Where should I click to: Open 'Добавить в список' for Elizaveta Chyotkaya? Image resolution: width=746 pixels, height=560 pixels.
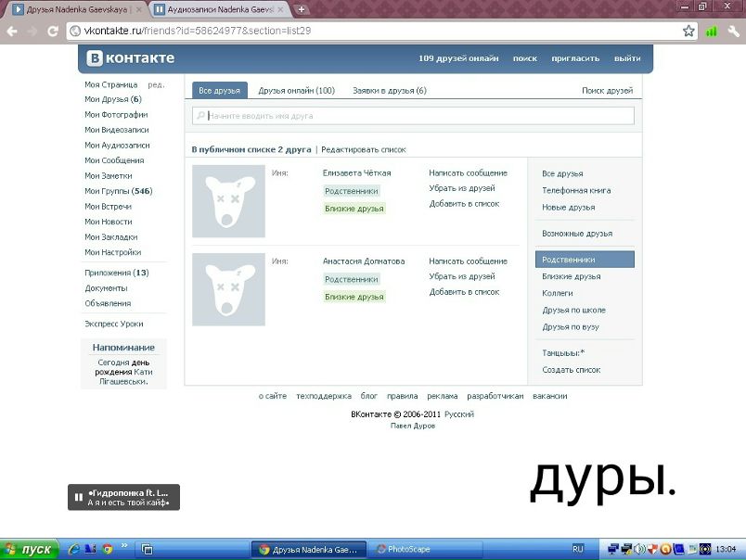coord(464,203)
